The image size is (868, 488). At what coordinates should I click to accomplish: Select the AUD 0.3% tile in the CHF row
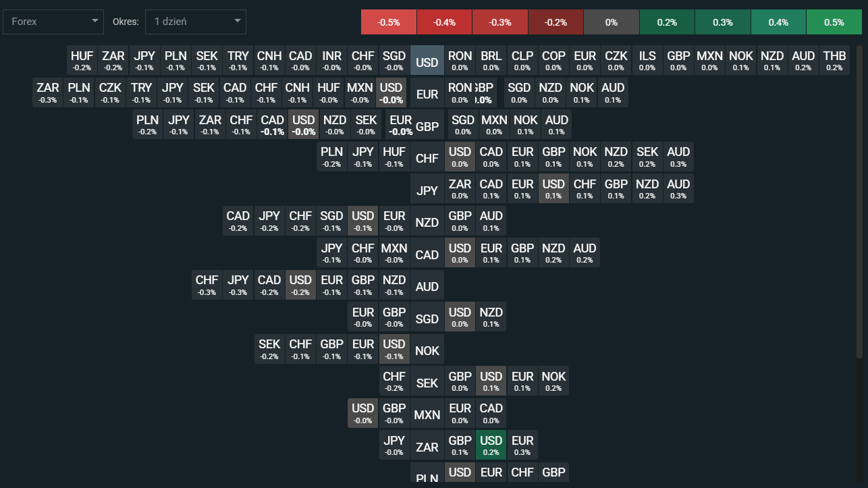pyautogui.click(x=678, y=157)
